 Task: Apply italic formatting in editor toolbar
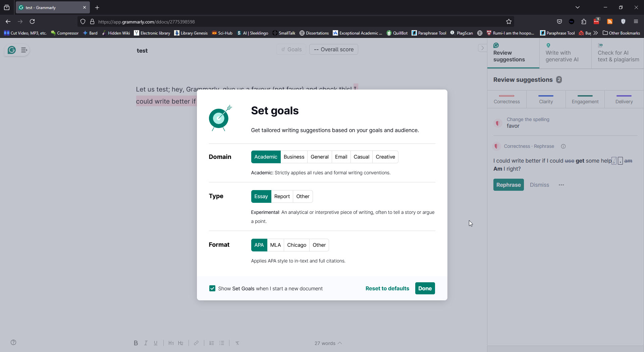[x=146, y=343]
